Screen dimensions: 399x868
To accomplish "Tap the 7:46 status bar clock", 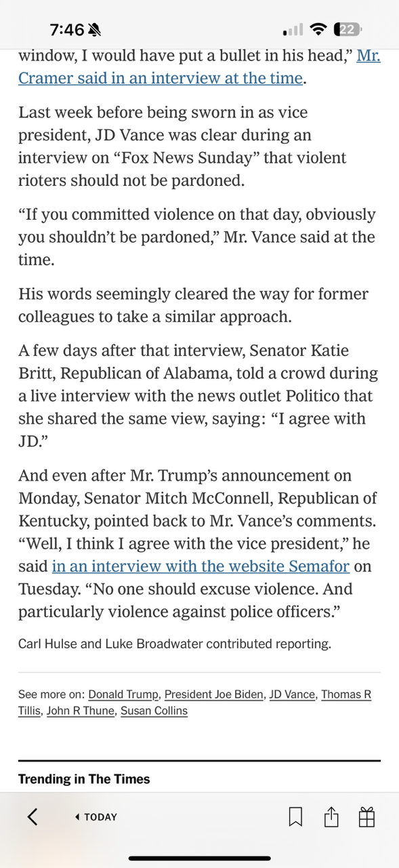I will pos(66,30).
